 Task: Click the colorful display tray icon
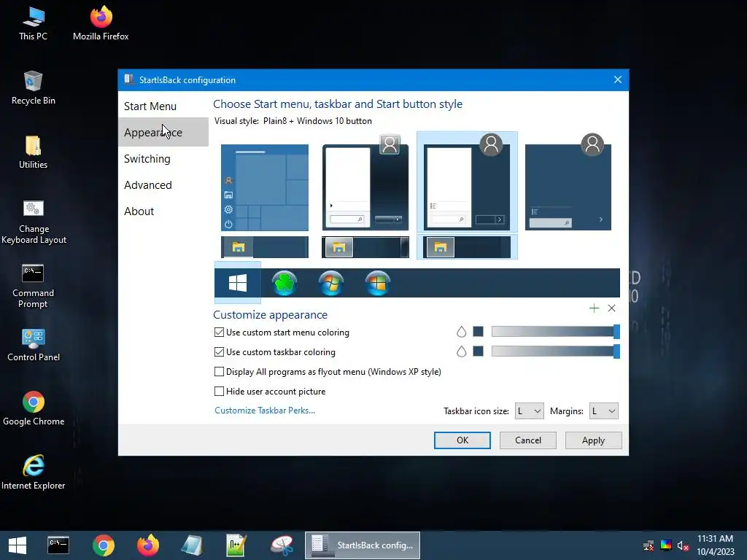point(666,545)
